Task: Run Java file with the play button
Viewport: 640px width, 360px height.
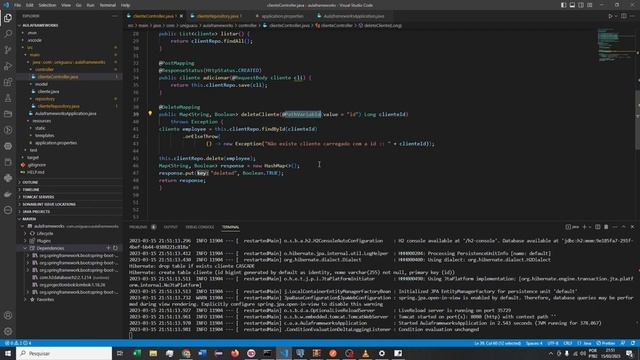Action: (611, 16)
